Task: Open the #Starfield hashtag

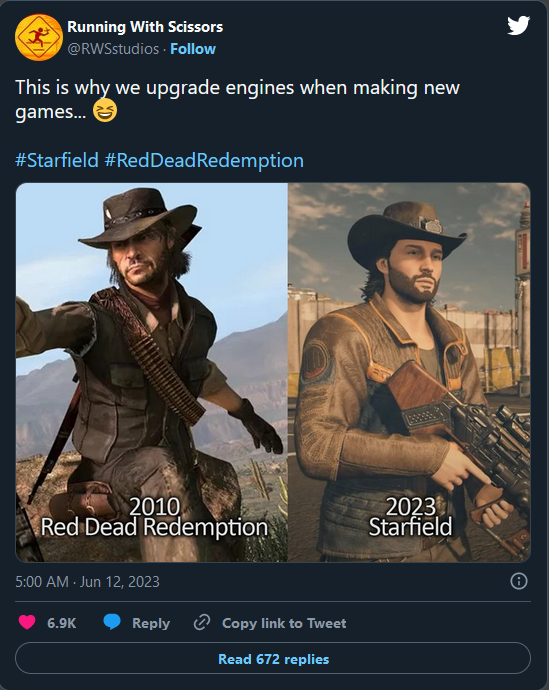Action: coord(57,160)
